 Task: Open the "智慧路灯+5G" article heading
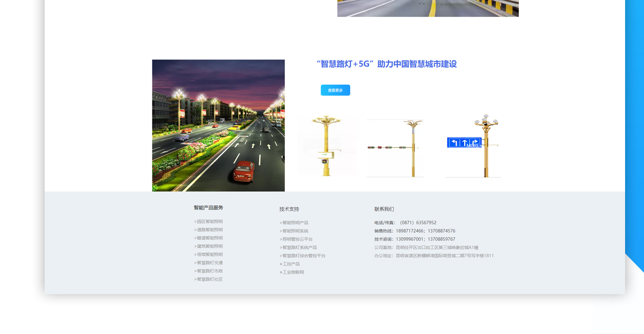[x=386, y=64]
